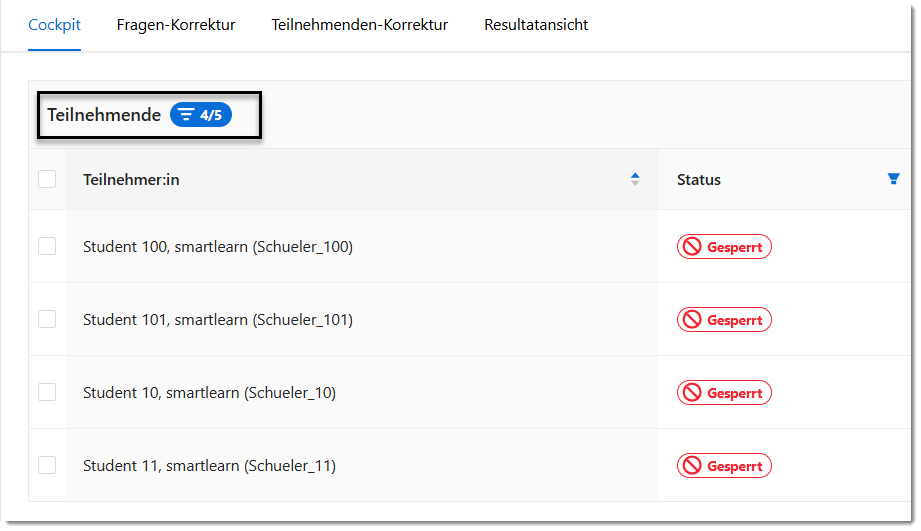Click the 4/5 filter badge icon
The width and height of the screenshot is (921, 531).
[x=200, y=115]
